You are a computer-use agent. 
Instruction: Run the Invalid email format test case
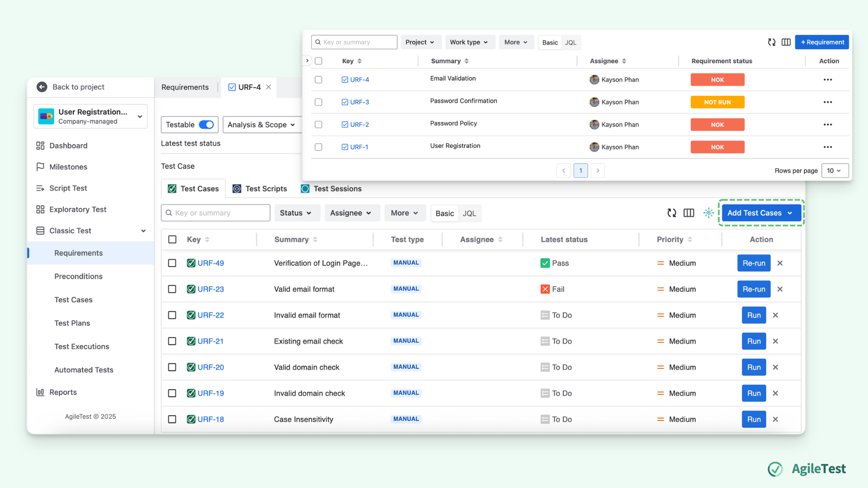[753, 315]
